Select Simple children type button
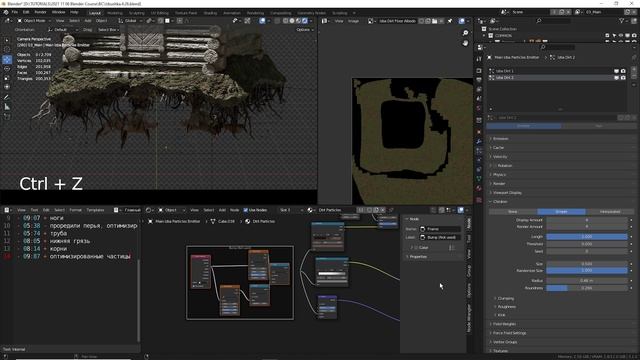Viewport: 640px width, 360px height. coord(561,211)
